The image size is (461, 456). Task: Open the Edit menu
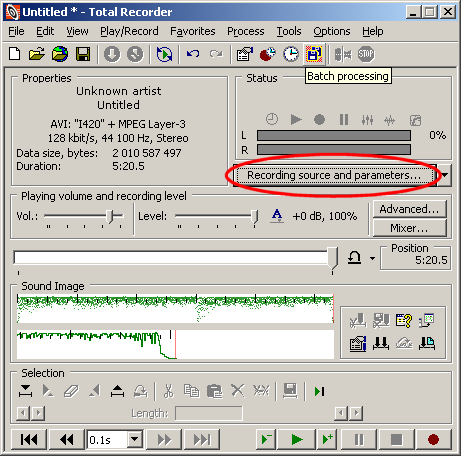point(45,31)
